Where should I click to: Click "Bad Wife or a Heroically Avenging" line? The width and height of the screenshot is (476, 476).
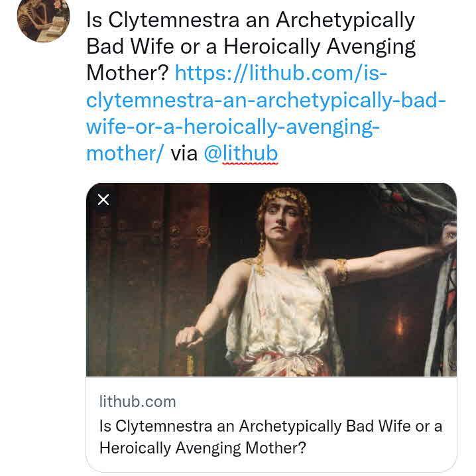point(251,47)
